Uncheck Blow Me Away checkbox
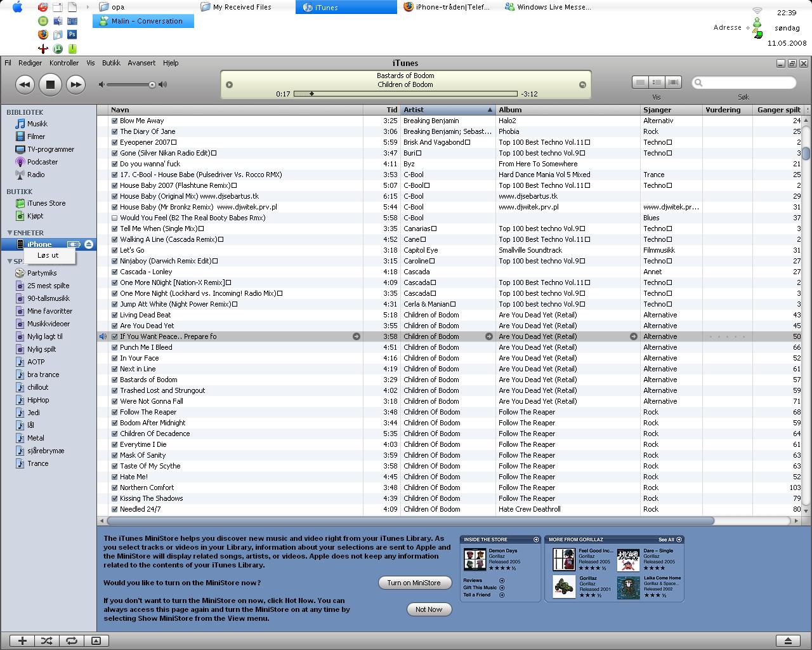This screenshot has height=650, width=812. [x=114, y=121]
